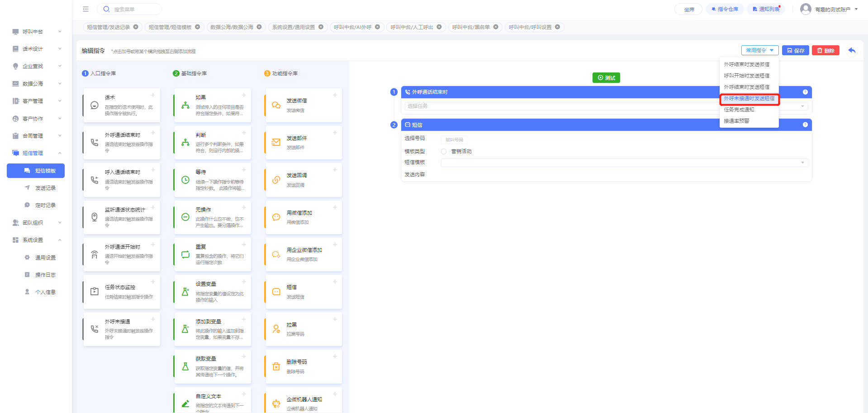Click the help icon on 外呼通话结束时 header
868x413 pixels.
[805, 92]
